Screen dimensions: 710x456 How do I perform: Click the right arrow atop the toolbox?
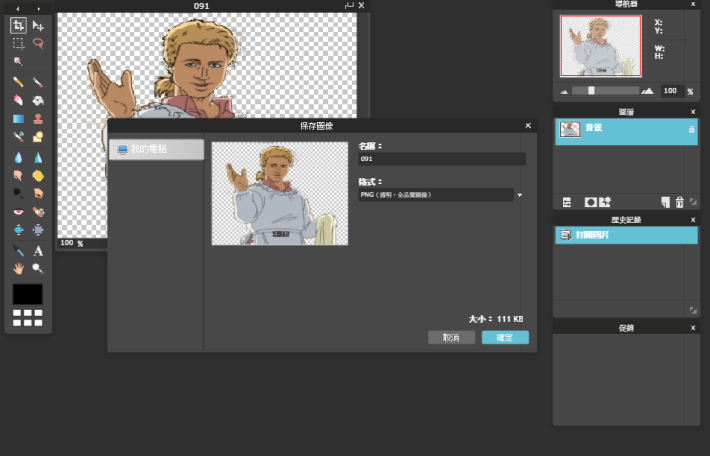[x=38, y=8]
